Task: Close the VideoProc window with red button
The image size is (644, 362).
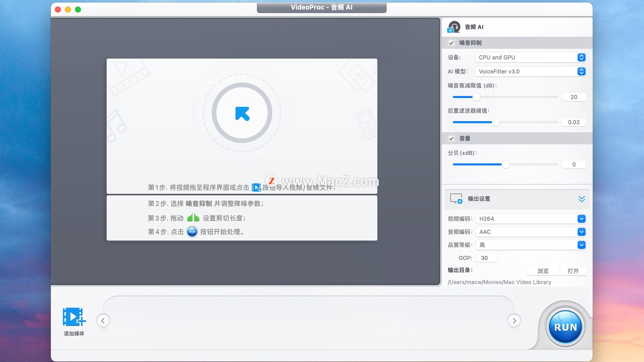Action: pyautogui.click(x=58, y=9)
